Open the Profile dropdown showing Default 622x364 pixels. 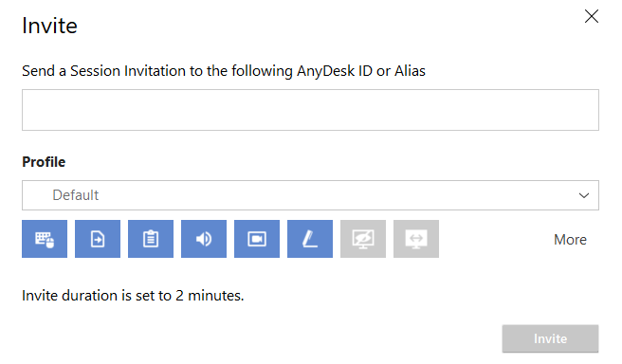tap(310, 195)
